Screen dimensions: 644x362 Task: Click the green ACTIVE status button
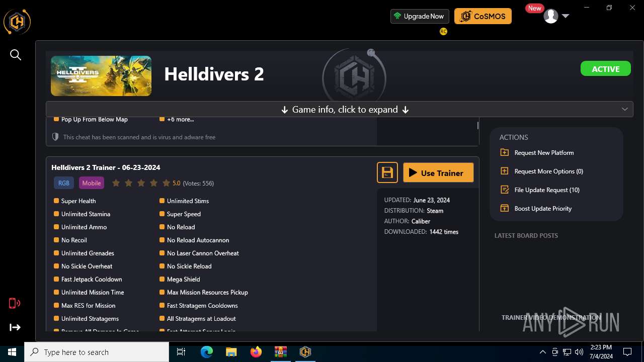[606, 69]
